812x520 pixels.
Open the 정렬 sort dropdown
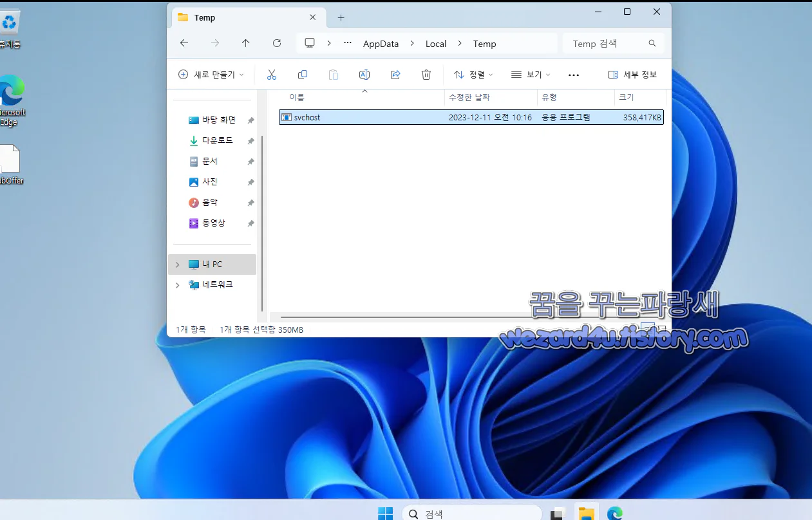[x=473, y=75]
